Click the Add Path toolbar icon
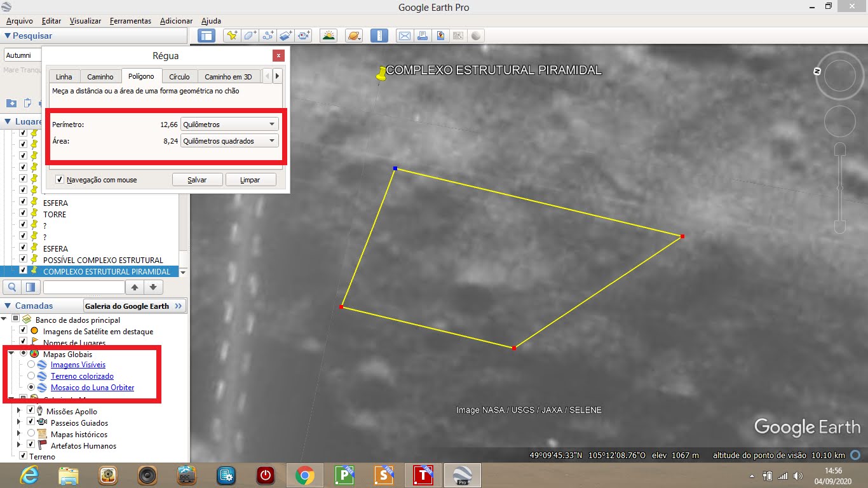868x488 pixels. 268,36
